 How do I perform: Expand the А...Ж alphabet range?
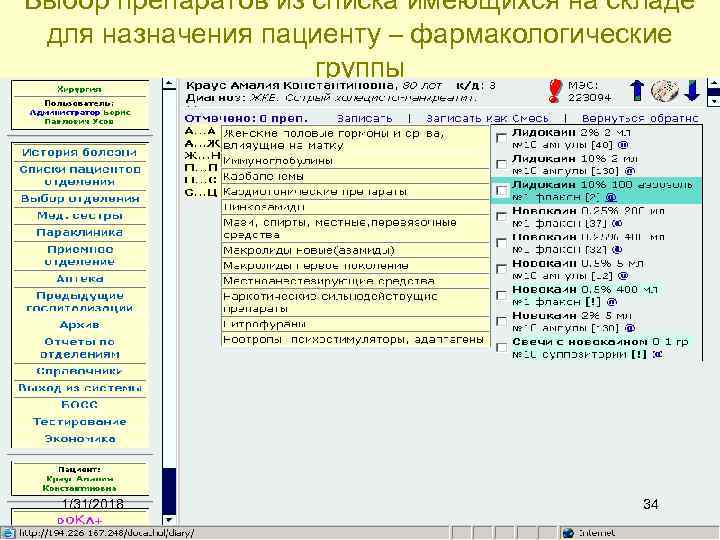[x=202, y=144]
